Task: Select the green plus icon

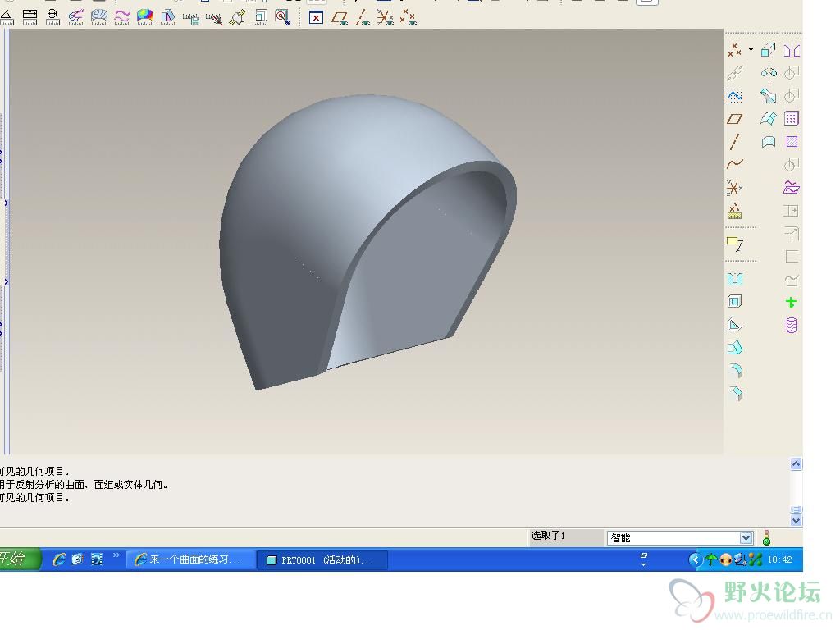Action: pos(791,303)
